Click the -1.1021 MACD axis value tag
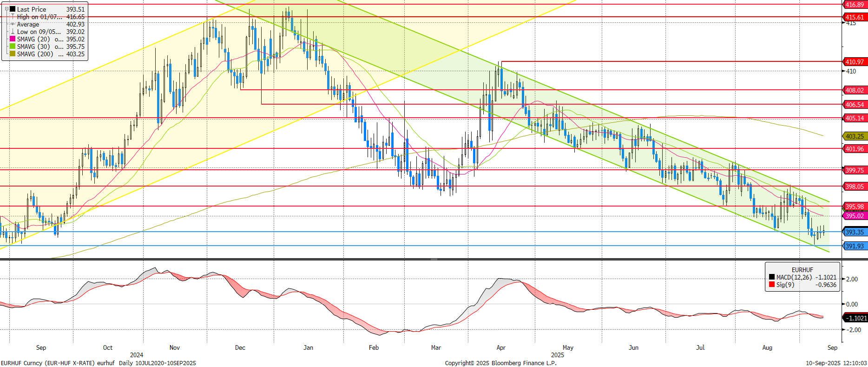This screenshot has width=868, height=367. click(x=855, y=318)
